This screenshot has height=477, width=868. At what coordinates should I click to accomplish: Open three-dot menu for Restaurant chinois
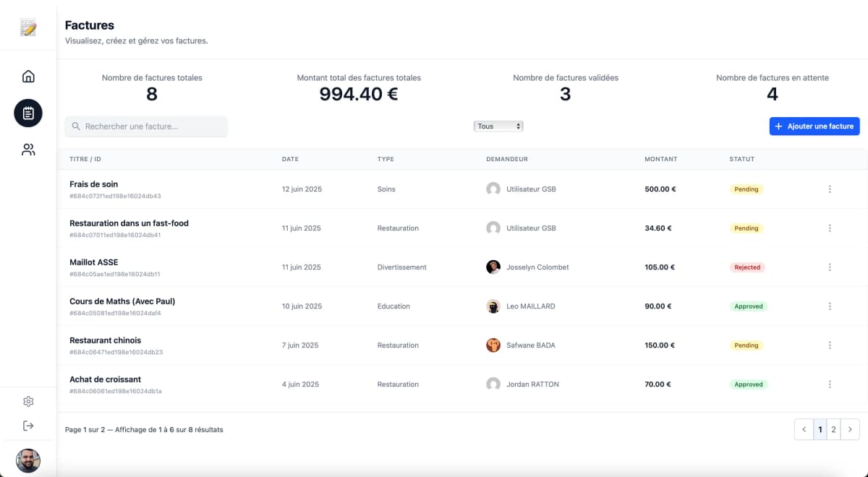coord(830,345)
